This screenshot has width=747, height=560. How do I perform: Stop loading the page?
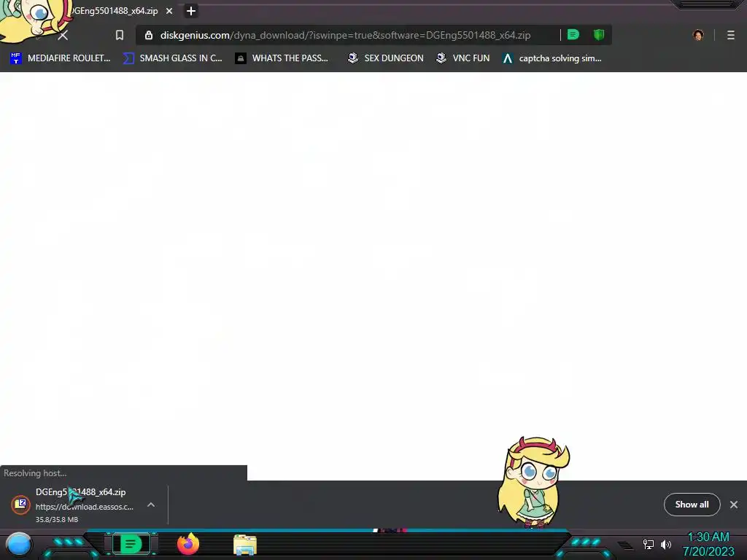(63, 35)
